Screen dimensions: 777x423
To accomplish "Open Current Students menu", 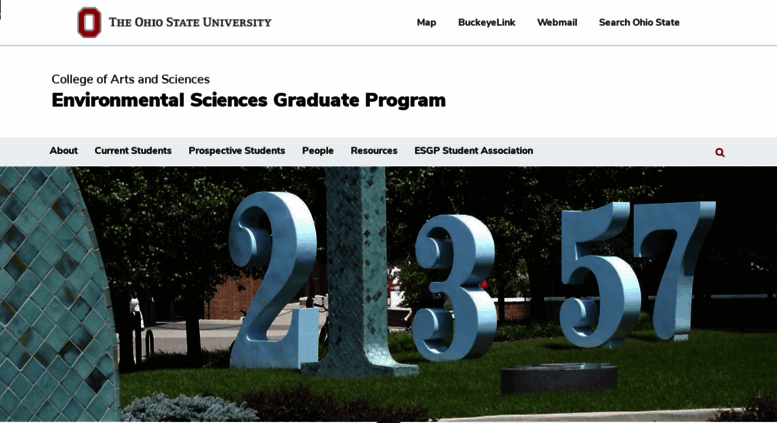I will (133, 151).
